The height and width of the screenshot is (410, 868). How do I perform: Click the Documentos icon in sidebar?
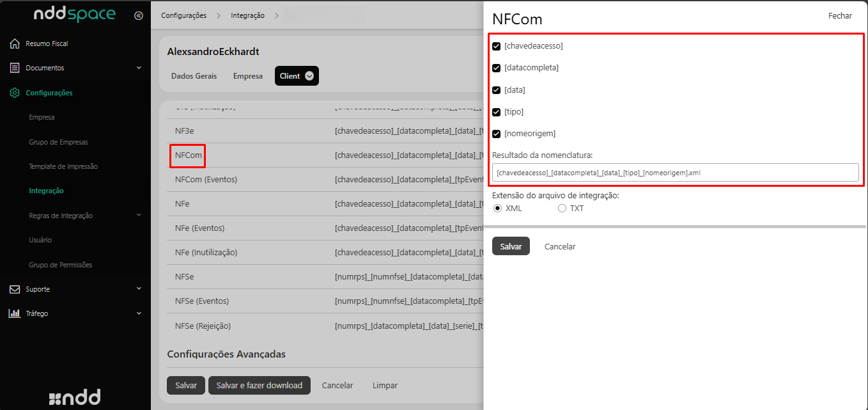(15, 68)
